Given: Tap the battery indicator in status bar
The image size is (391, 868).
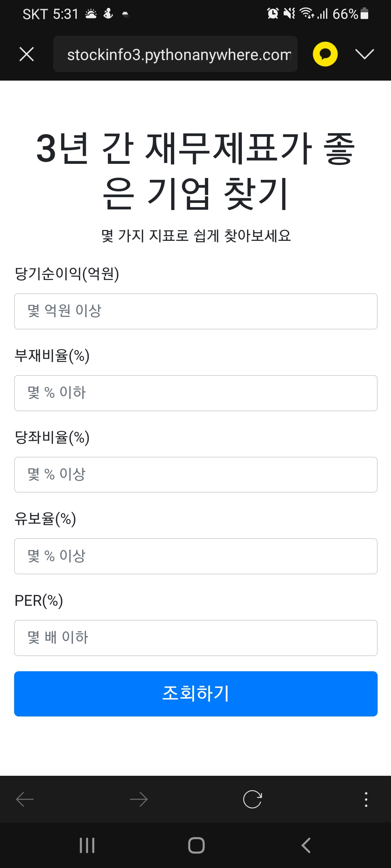Looking at the screenshot, I should 365,14.
